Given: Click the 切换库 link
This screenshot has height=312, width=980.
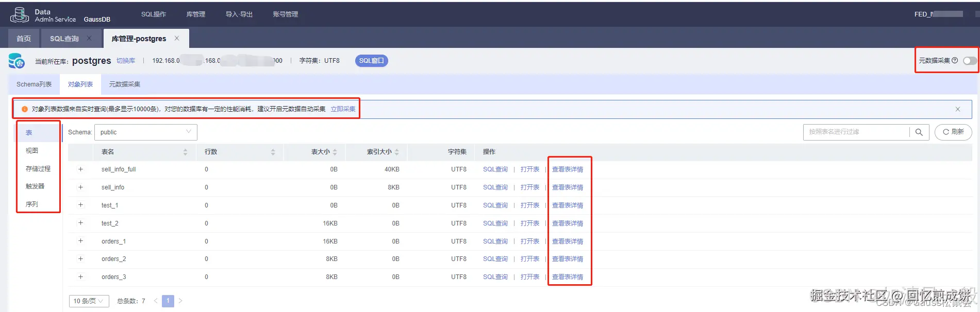Looking at the screenshot, I should click(126, 61).
